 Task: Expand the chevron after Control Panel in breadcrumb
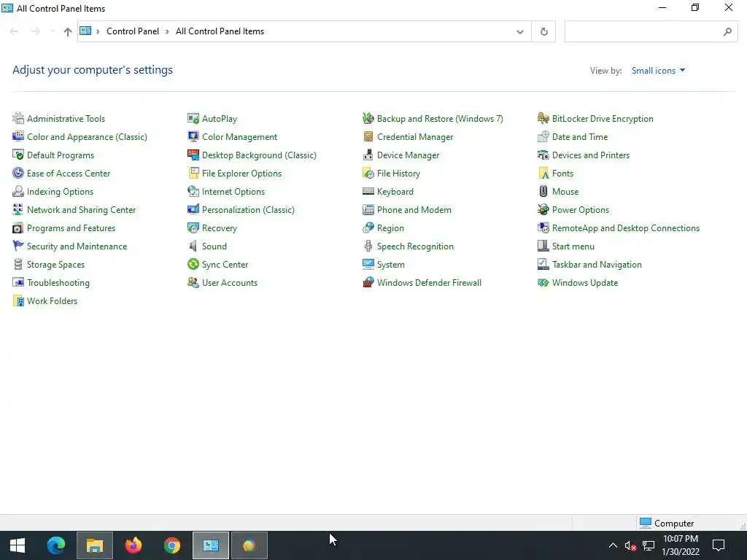[167, 31]
